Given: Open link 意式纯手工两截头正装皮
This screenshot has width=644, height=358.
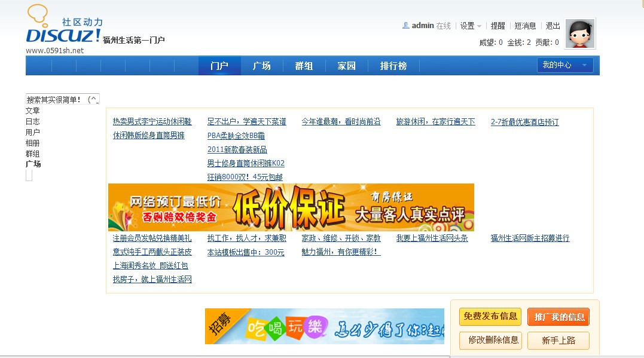Looking at the screenshot, I should (x=152, y=252).
